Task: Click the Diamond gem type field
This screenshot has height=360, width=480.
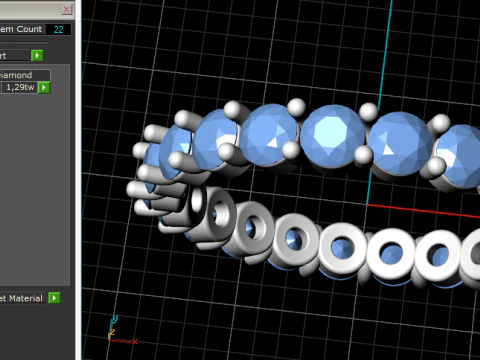Action: (x=25, y=75)
